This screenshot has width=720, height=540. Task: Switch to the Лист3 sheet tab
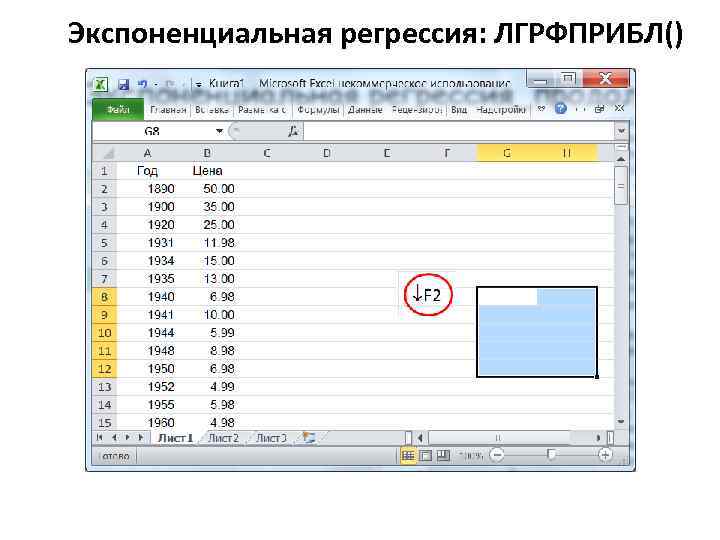[271, 439]
